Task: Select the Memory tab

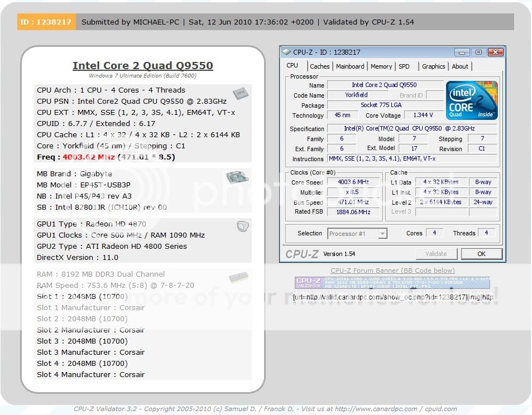Action: (x=381, y=66)
